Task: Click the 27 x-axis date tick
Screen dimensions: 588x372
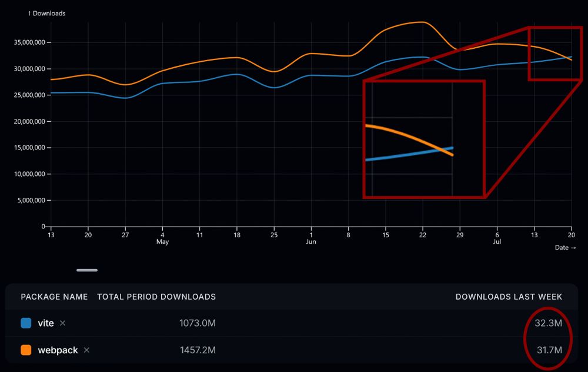Action: (x=125, y=235)
